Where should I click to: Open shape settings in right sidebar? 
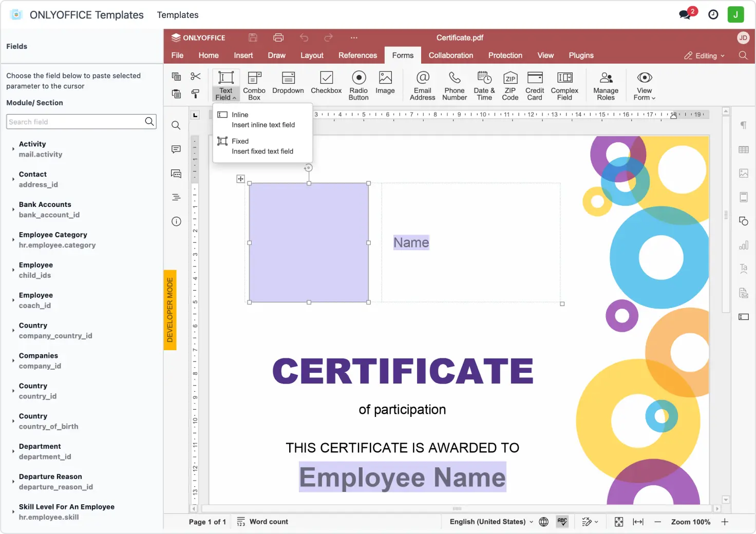point(743,221)
